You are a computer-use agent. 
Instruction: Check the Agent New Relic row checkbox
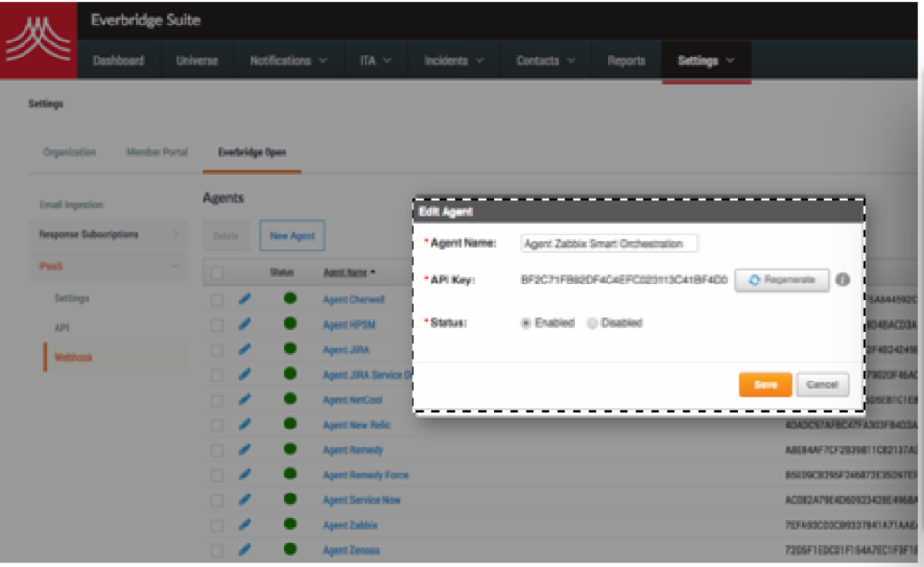coord(217,426)
